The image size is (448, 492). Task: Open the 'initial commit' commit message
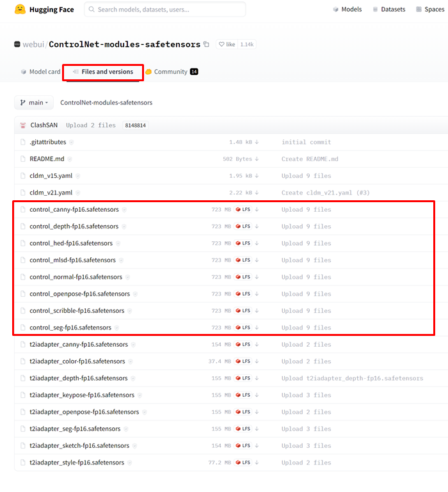click(x=306, y=142)
